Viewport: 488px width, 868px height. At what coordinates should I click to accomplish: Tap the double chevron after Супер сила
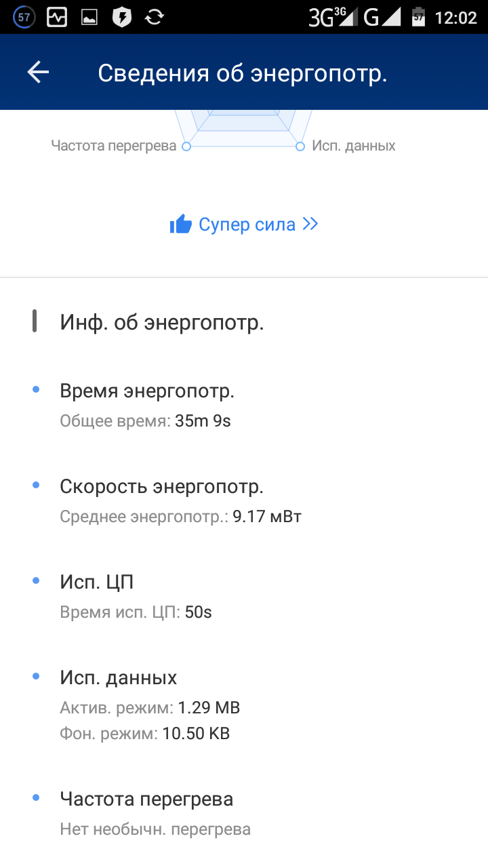point(310,224)
